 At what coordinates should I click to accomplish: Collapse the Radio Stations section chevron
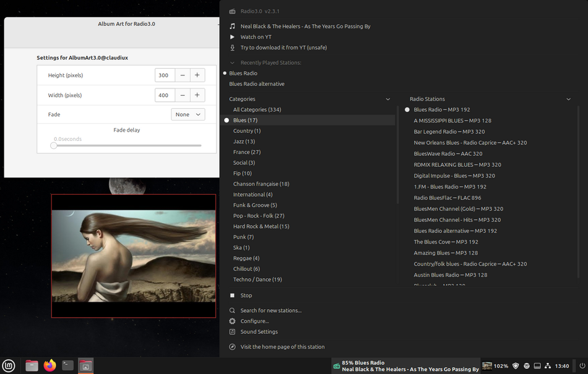pos(568,99)
